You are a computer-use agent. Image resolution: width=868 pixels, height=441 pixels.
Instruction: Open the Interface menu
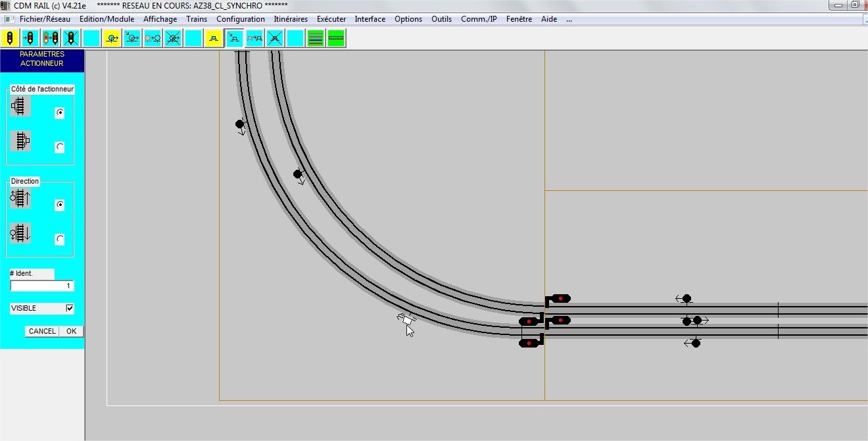tap(370, 19)
